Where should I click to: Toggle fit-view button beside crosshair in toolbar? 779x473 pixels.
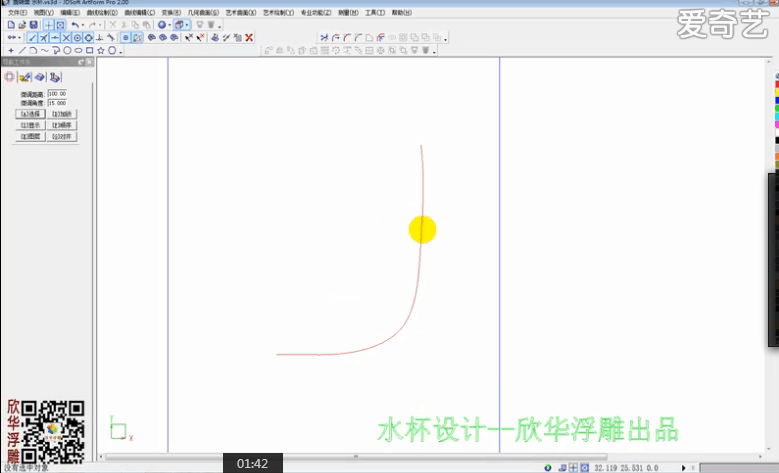pyautogui.click(x=60, y=25)
